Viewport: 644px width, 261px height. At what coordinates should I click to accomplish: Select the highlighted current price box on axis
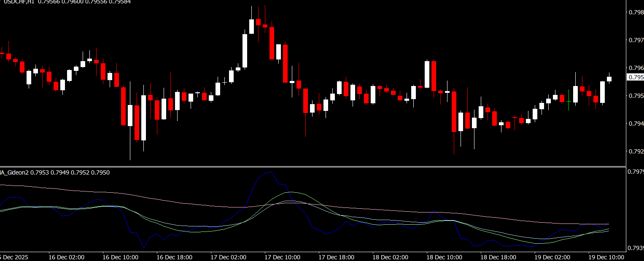point(636,77)
